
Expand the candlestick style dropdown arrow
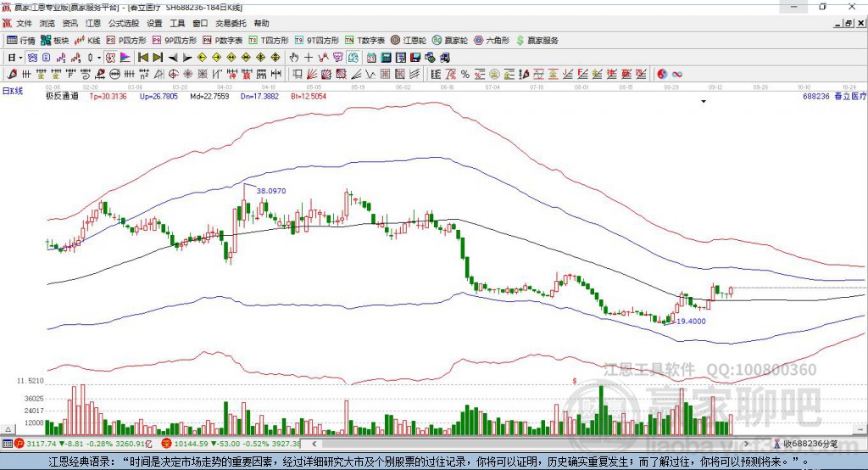coord(99,58)
